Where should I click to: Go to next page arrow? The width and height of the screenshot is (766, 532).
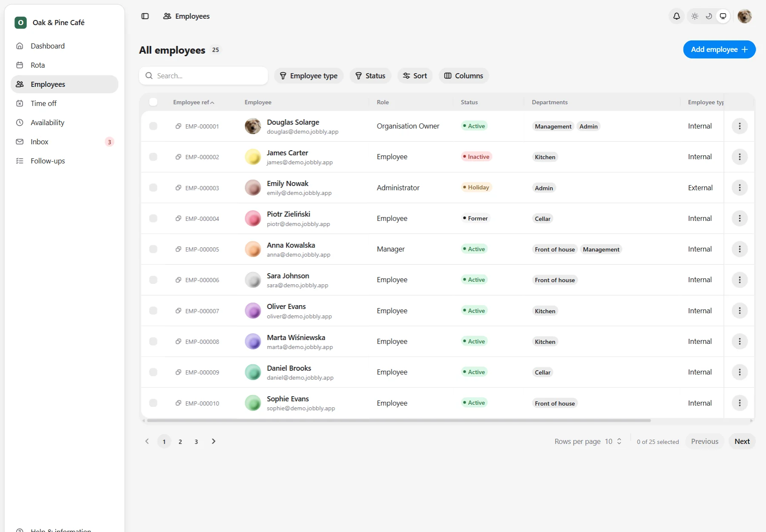[x=214, y=441]
